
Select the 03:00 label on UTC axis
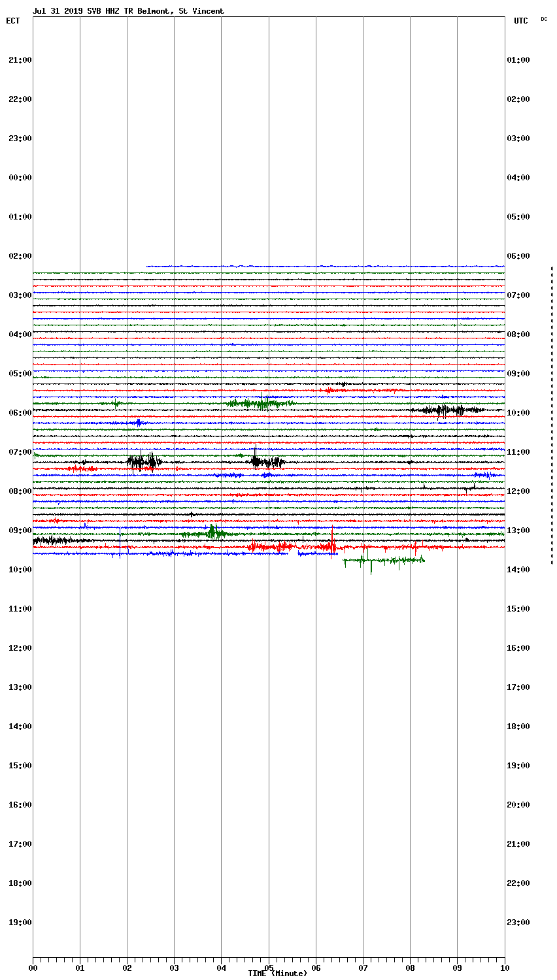click(518, 139)
